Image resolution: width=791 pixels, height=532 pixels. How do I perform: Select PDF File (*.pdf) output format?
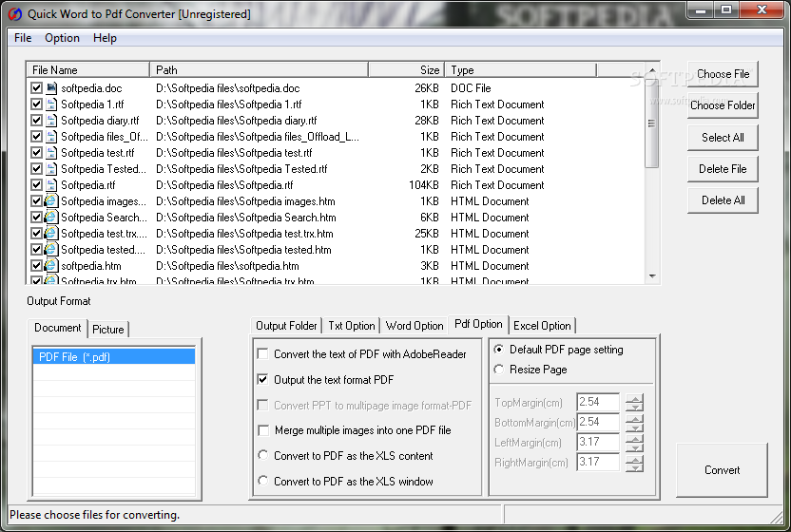[114, 356]
